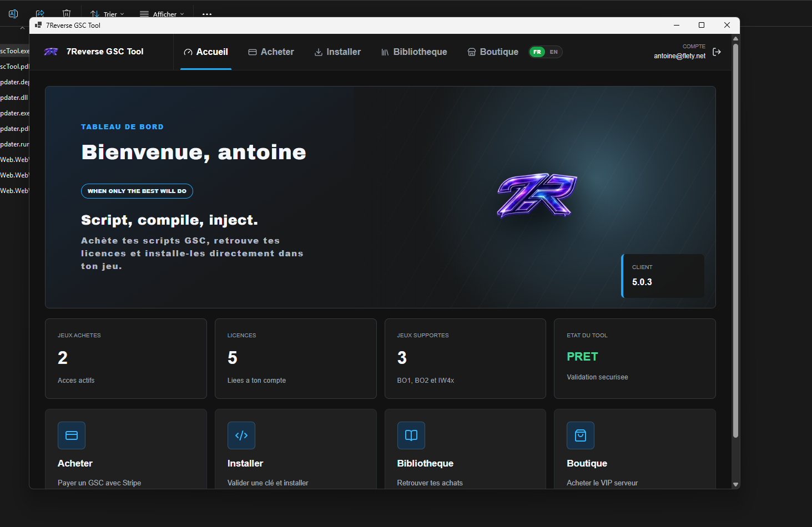Click the logout icon beside the account email
The width and height of the screenshot is (812, 527).
point(717,52)
